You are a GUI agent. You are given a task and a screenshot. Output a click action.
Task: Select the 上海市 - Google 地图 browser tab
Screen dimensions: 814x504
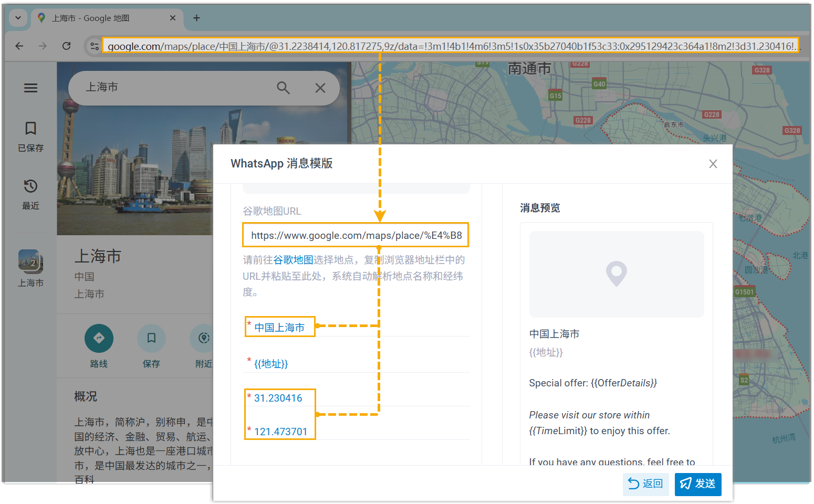point(105,18)
